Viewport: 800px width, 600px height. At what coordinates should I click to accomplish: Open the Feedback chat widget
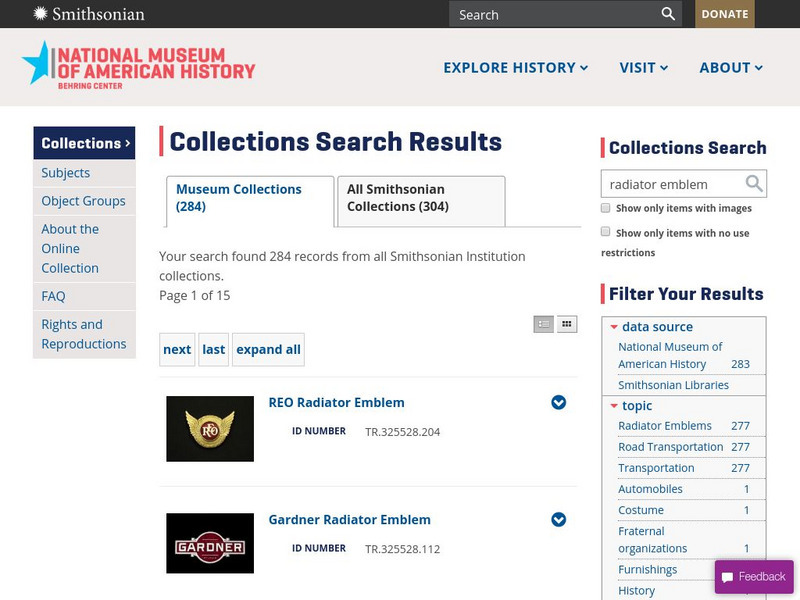click(753, 576)
